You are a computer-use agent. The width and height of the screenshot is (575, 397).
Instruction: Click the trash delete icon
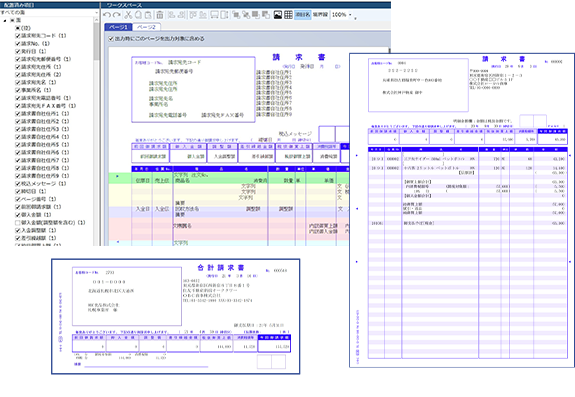[x=160, y=15]
